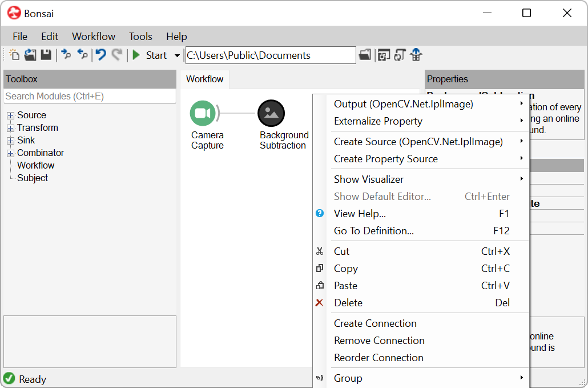The width and height of the screenshot is (588, 388).
Task: Click the working directory path field
Action: click(271, 55)
